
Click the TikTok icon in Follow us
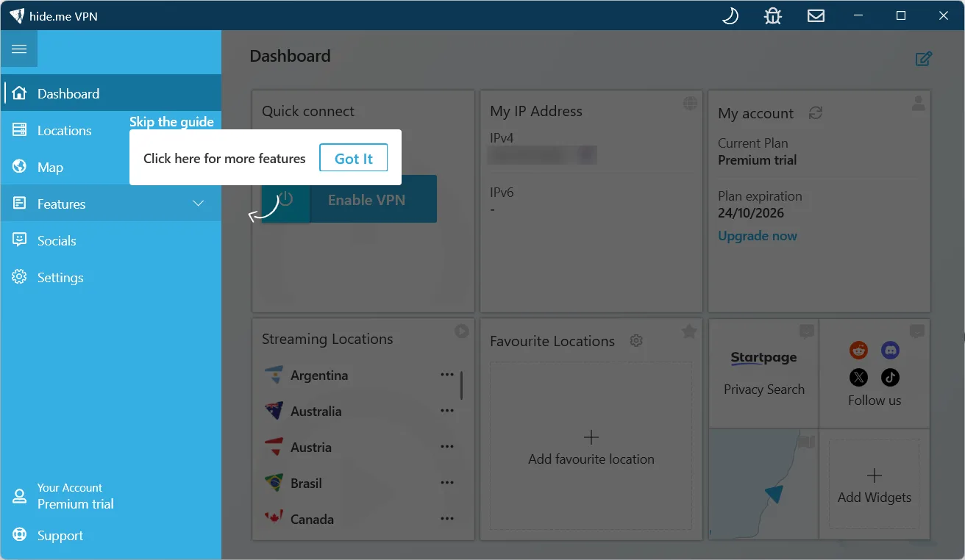[x=890, y=378]
